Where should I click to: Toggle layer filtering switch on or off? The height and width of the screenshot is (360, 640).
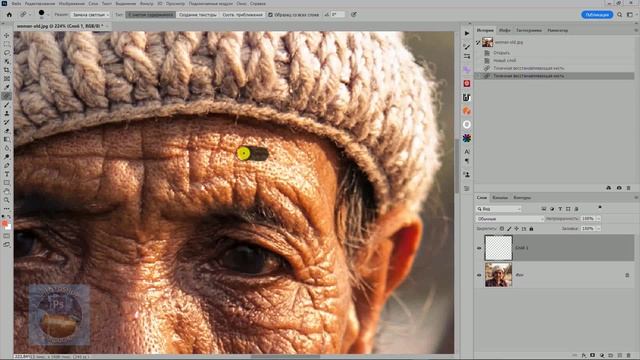600,207
